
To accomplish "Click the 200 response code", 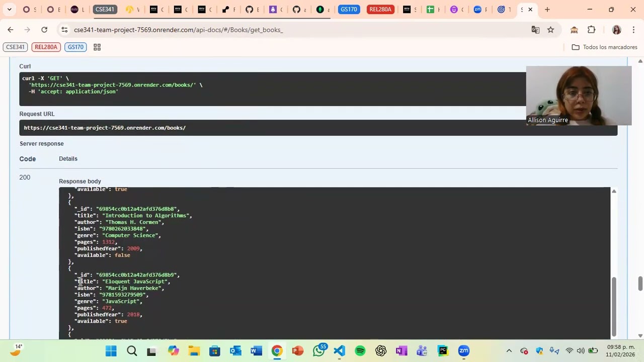I will tap(25, 177).
